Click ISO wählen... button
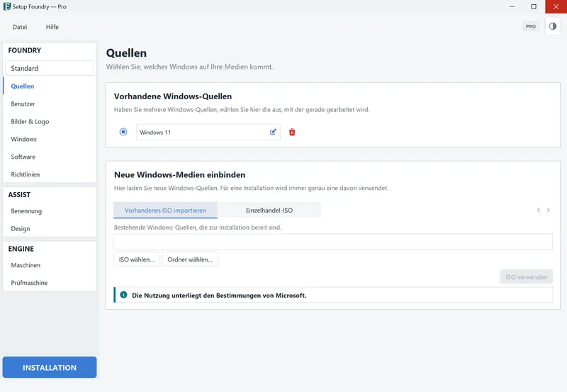 pos(136,259)
